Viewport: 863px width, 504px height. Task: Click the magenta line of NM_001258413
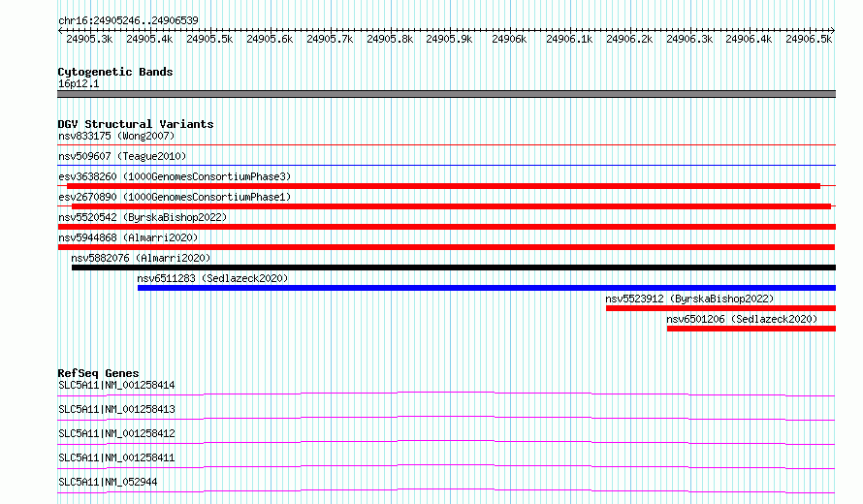[x=446, y=418]
